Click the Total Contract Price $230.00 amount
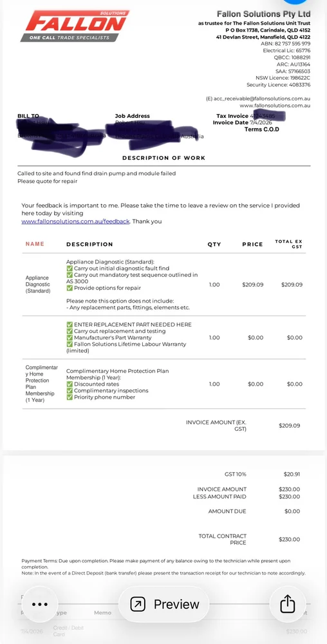Screen dimensions: 327x644 click(x=289, y=539)
